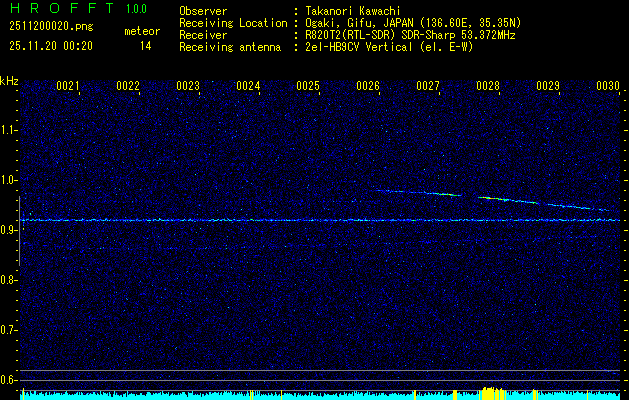Screen dimensions: 629x400
Task: Click the yellow intensity peak in bottom bar
Action: pos(488,392)
